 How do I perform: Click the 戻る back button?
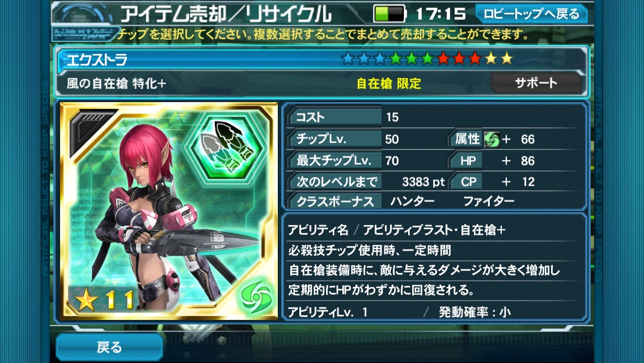109,347
